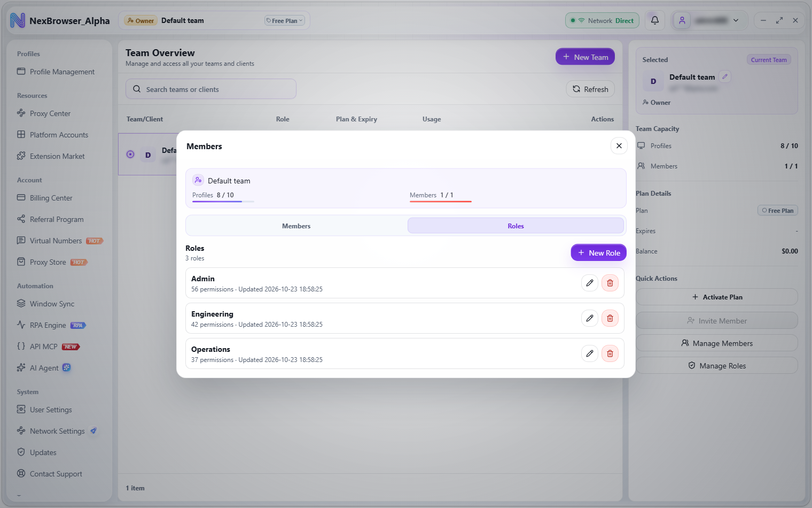Expand the user account menu
812x508 pixels.
tap(709, 20)
